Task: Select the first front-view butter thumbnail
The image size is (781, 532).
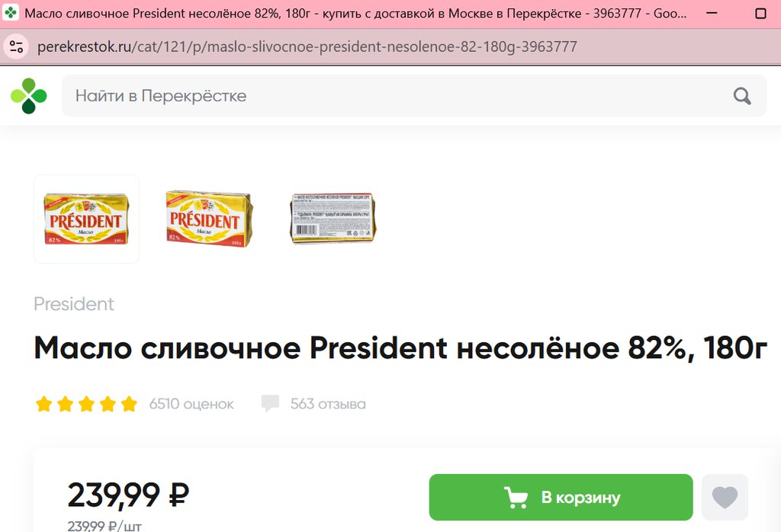Action: click(x=86, y=219)
